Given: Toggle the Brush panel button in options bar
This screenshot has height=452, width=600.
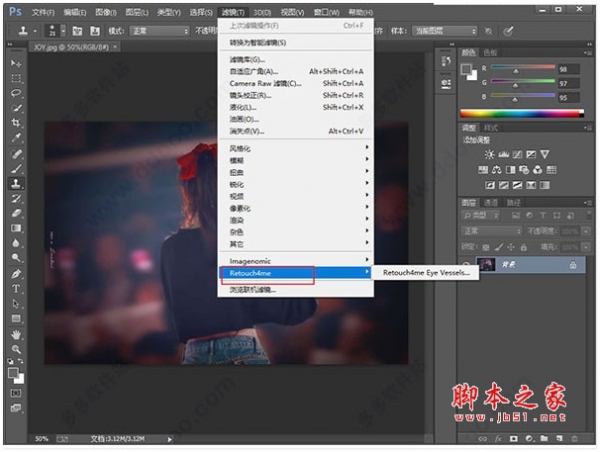Looking at the screenshot, I should [x=77, y=31].
